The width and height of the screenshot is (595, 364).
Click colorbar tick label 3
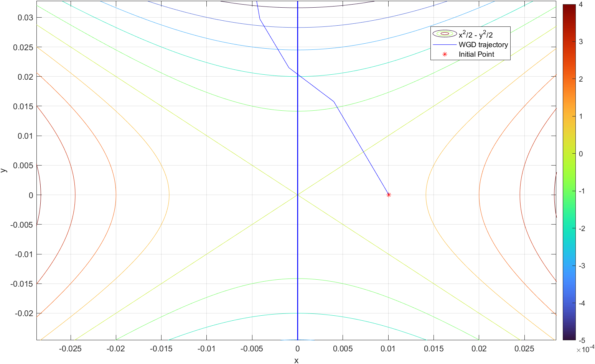coord(581,42)
